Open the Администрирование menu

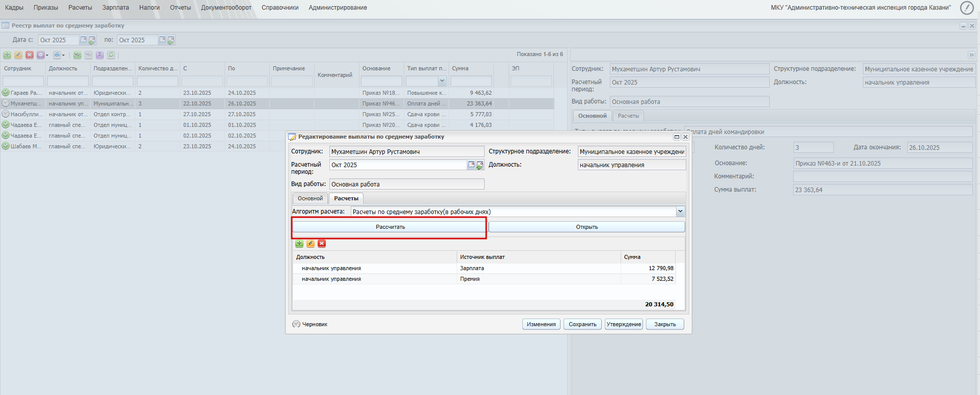338,8
